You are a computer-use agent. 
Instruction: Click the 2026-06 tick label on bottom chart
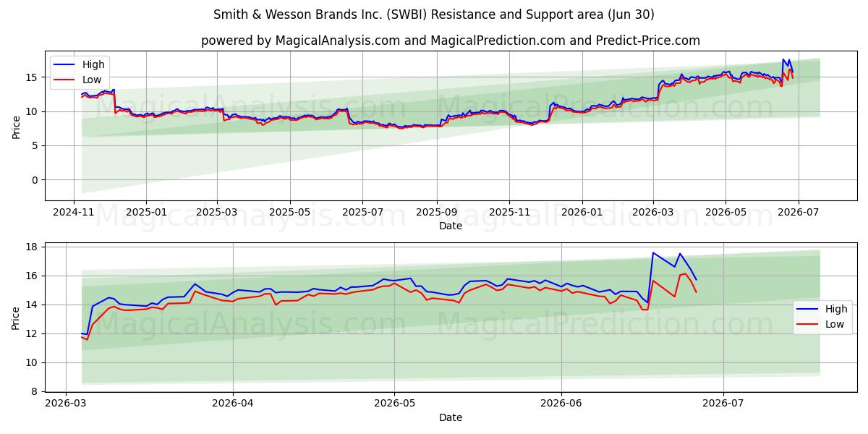[x=561, y=404]
